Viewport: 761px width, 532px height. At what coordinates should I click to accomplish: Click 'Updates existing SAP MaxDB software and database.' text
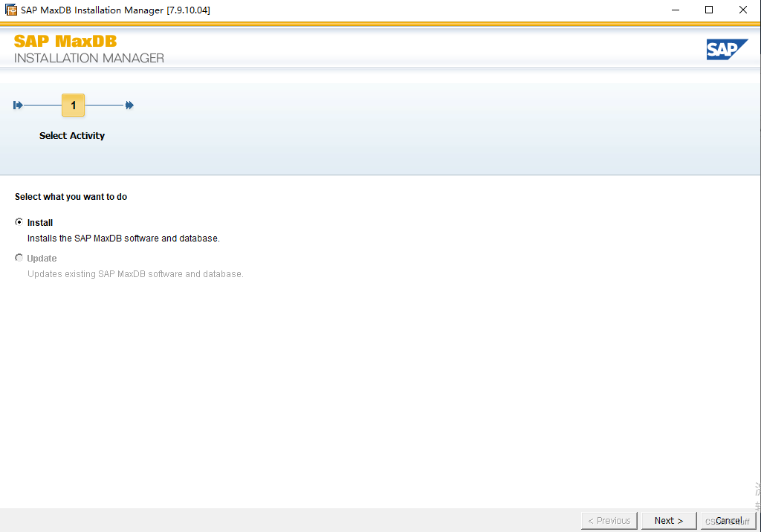[x=135, y=274]
